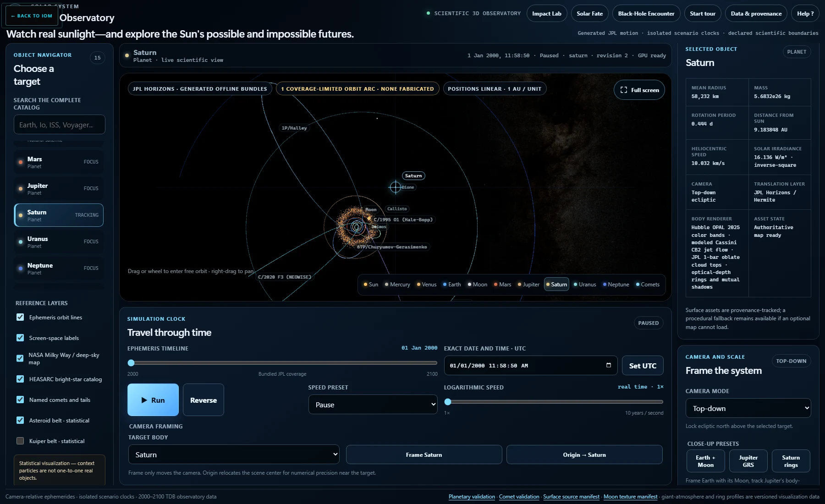Disable NASA Milky Way deep-sky map
Image resolution: width=825 pixels, height=504 pixels.
pos(20,358)
